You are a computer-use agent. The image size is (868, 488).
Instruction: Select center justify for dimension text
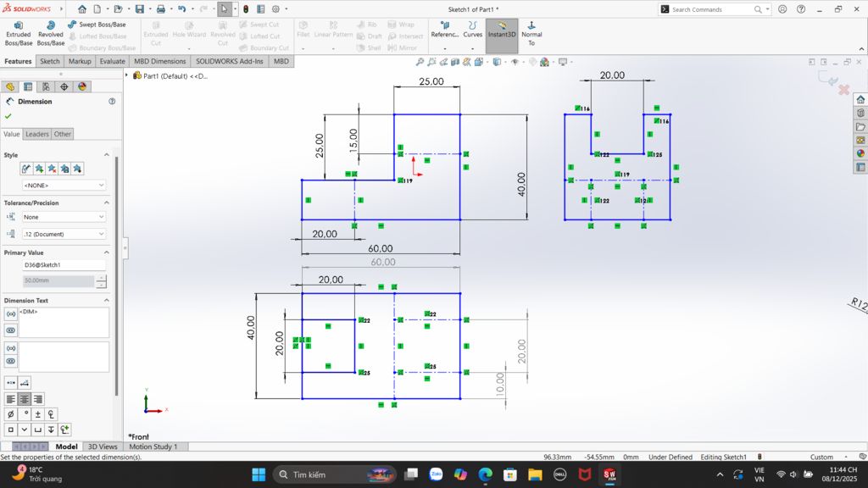(x=25, y=399)
